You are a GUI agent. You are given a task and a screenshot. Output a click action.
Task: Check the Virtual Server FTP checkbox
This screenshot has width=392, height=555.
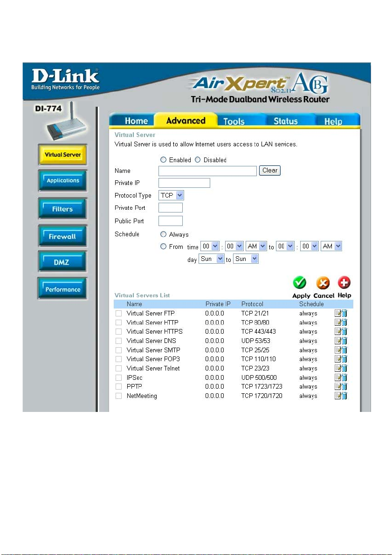click(x=119, y=313)
